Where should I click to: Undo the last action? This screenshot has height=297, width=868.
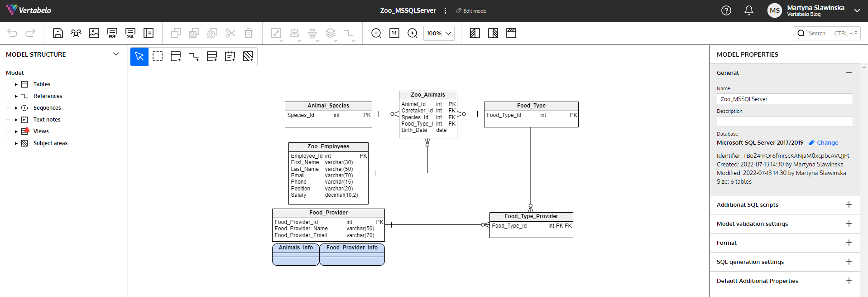tap(13, 33)
